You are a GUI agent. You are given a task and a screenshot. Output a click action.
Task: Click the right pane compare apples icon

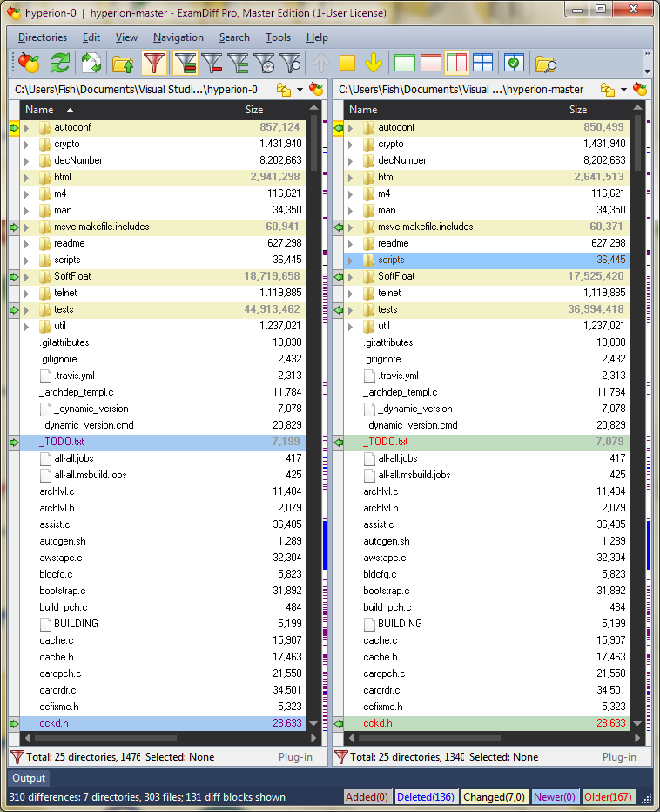[x=640, y=89]
